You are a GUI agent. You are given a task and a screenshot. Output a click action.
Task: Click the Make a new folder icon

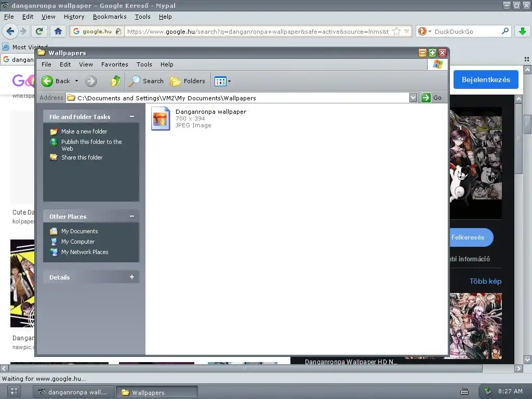coord(54,131)
